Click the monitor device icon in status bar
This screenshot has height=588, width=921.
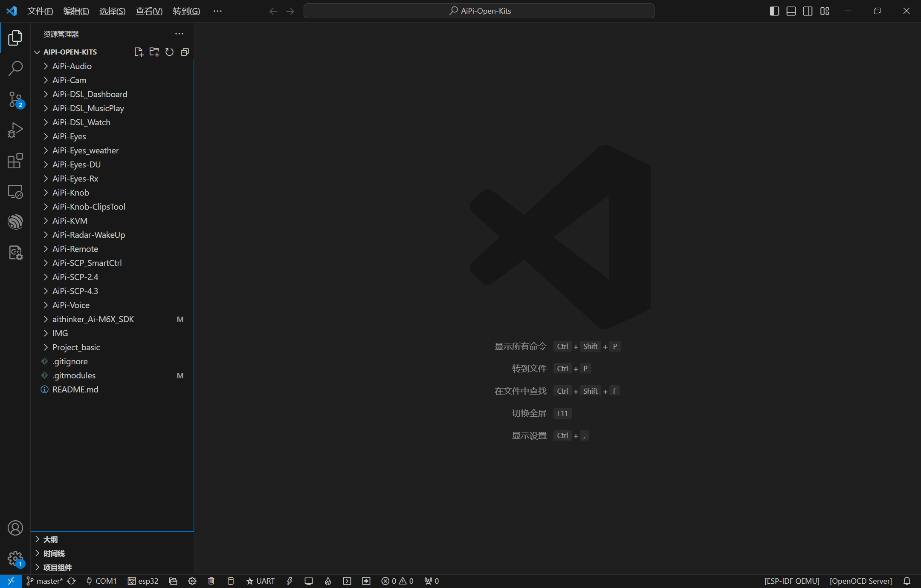click(x=309, y=581)
